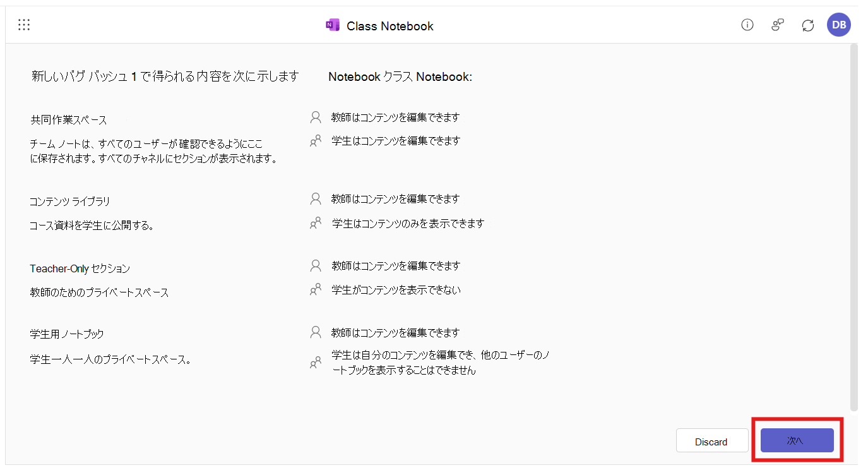Open the app launcher waffle menu

click(x=24, y=25)
